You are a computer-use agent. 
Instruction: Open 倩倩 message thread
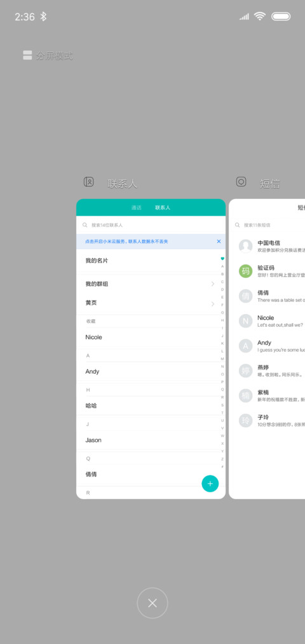tap(267, 296)
